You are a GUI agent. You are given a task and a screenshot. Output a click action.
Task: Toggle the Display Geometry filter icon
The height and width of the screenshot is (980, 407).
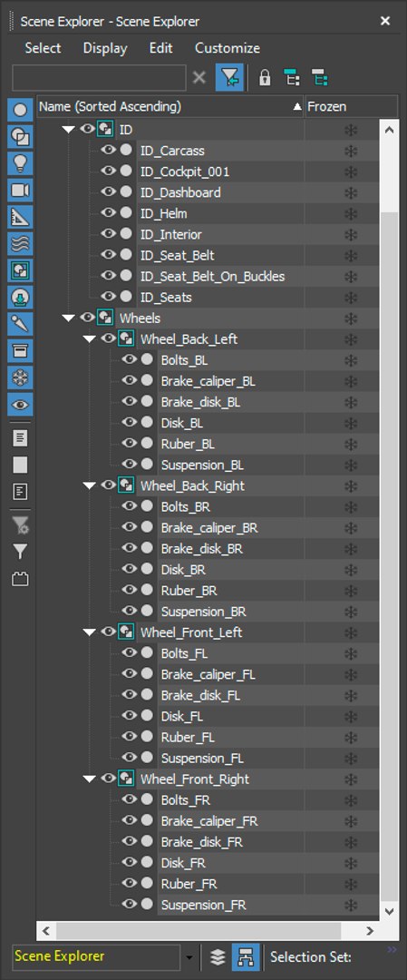click(x=20, y=110)
